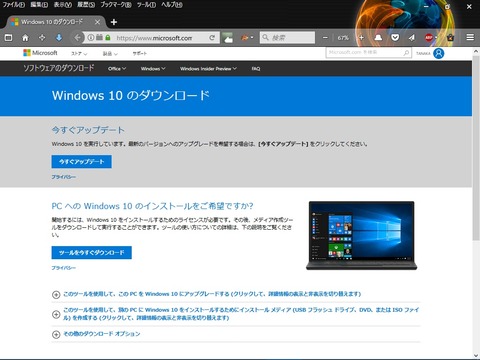
Task: Open the ファイル menu
Action: click(x=13, y=5)
